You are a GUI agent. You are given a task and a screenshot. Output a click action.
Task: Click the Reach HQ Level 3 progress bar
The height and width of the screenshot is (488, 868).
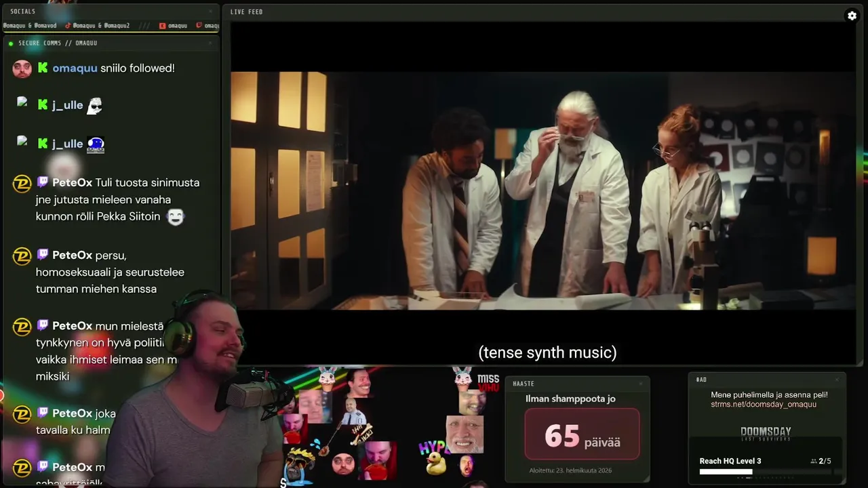(765, 472)
